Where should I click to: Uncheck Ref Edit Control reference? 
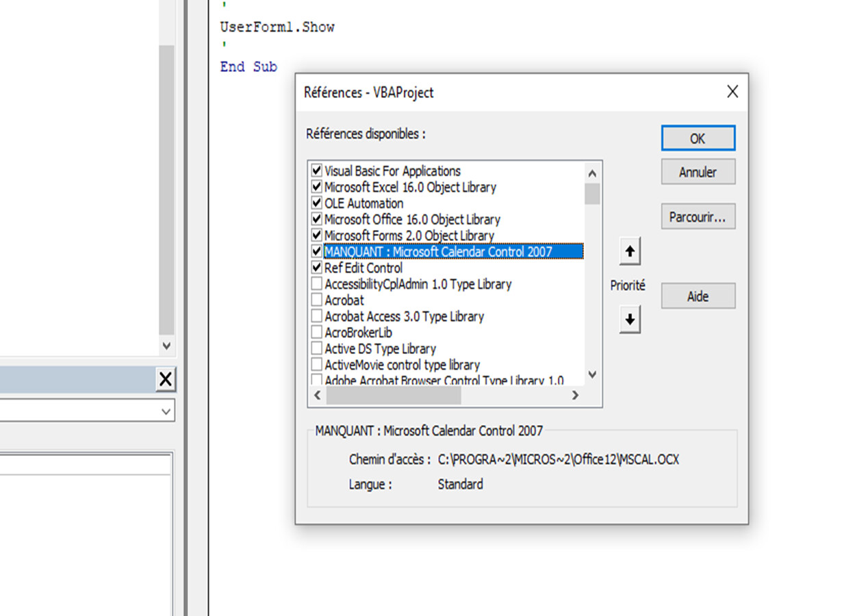click(x=316, y=268)
